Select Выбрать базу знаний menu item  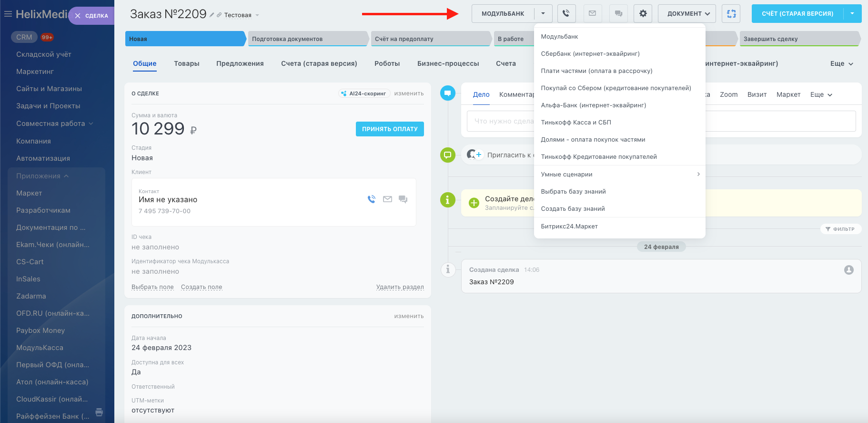[x=620, y=191]
